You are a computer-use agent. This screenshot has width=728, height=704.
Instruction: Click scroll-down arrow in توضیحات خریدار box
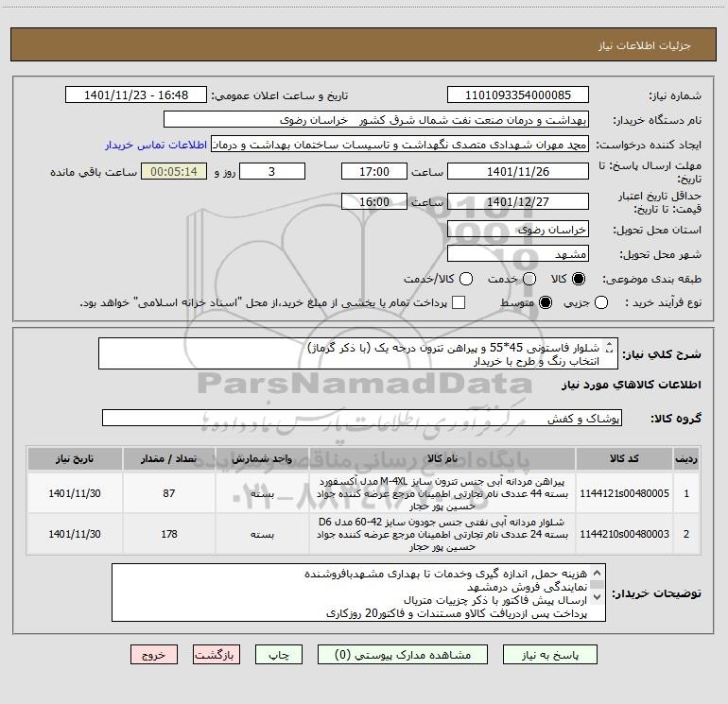click(x=598, y=597)
